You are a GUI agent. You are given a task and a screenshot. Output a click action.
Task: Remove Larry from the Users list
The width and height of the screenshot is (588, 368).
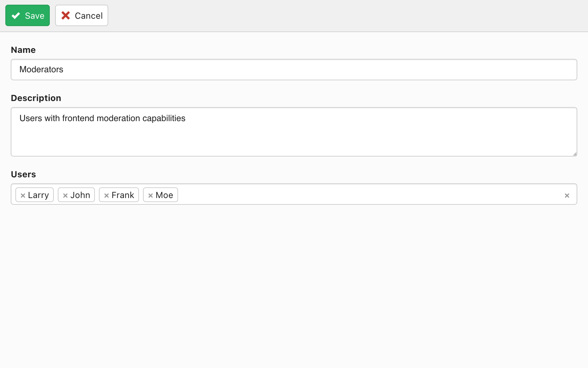coord(23,195)
